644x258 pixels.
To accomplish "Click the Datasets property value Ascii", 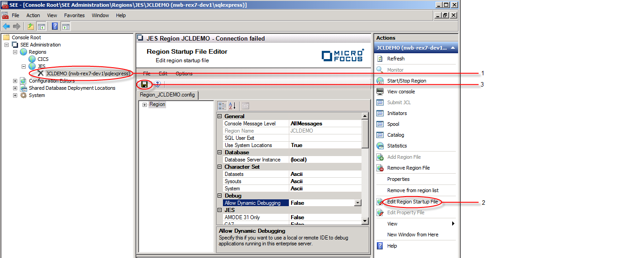I will click(x=325, y=174).
